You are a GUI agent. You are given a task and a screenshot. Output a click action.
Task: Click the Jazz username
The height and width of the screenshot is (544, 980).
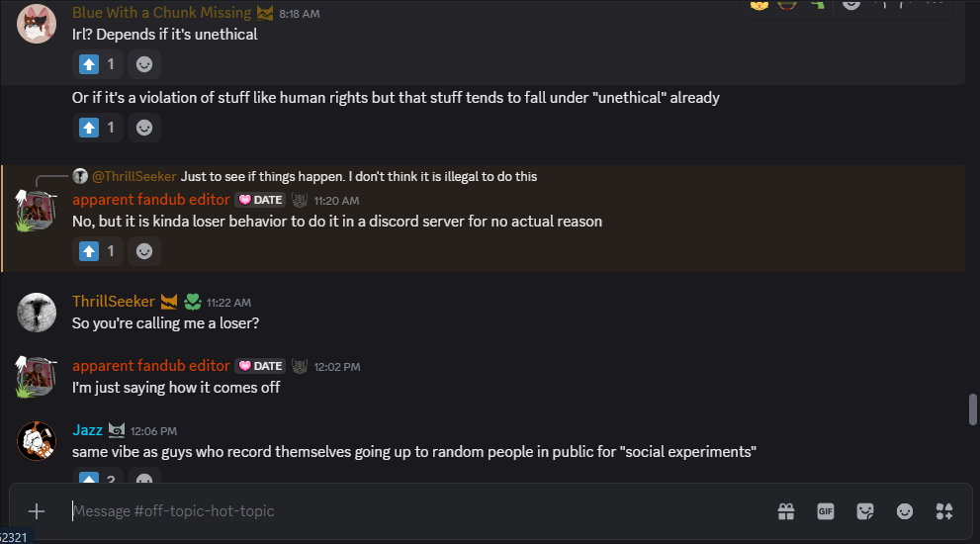(x=87, y=430)
